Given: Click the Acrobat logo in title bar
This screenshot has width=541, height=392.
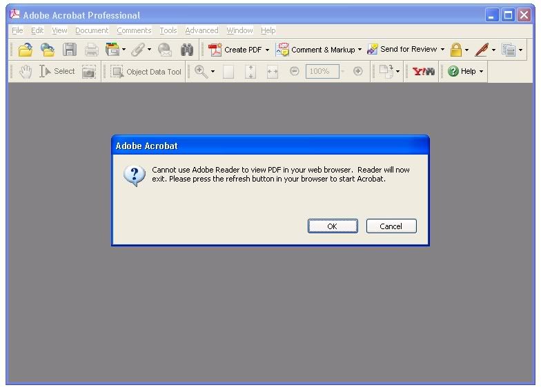Looking at the screenshot, I should (15, 14).
